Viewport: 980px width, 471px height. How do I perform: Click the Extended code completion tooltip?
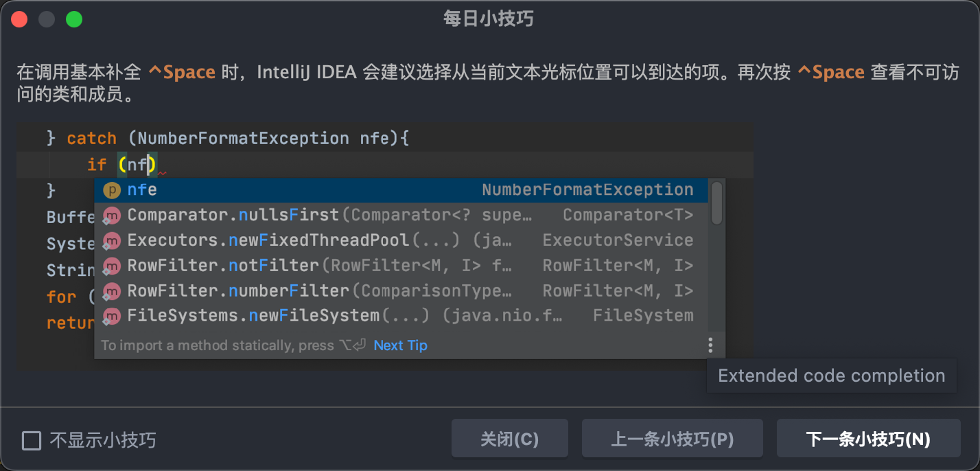click(831, 376)
